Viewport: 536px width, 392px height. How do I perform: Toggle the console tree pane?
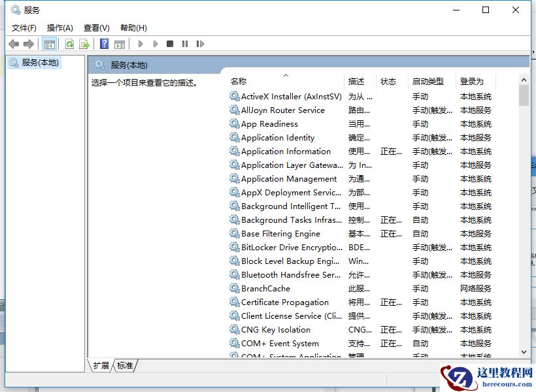48,44
